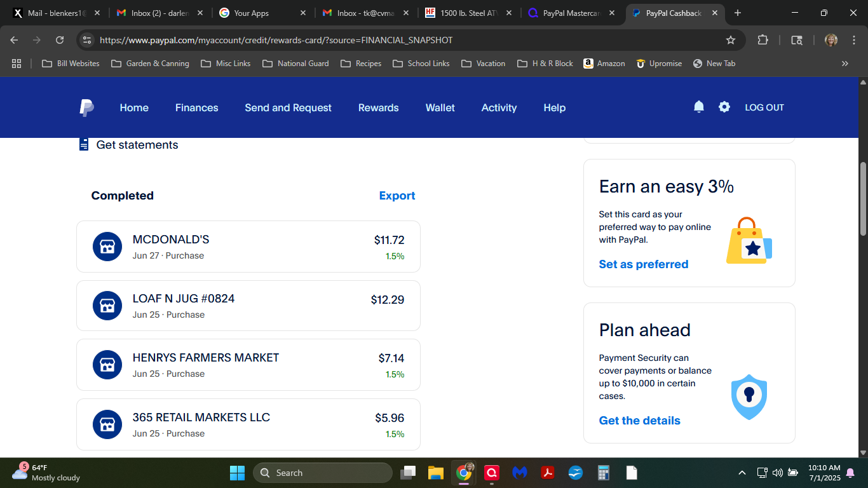The image size is (868, 488).
Task: Click the PayPal logo icon
Action: [86, 108]
